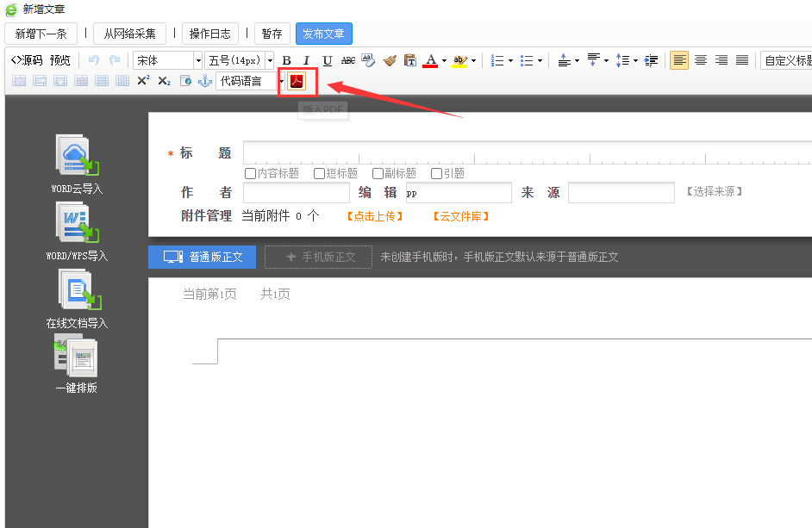Tick the 副标题 checkbox
Screen dimensions: 812x528
tap(378, 173)
